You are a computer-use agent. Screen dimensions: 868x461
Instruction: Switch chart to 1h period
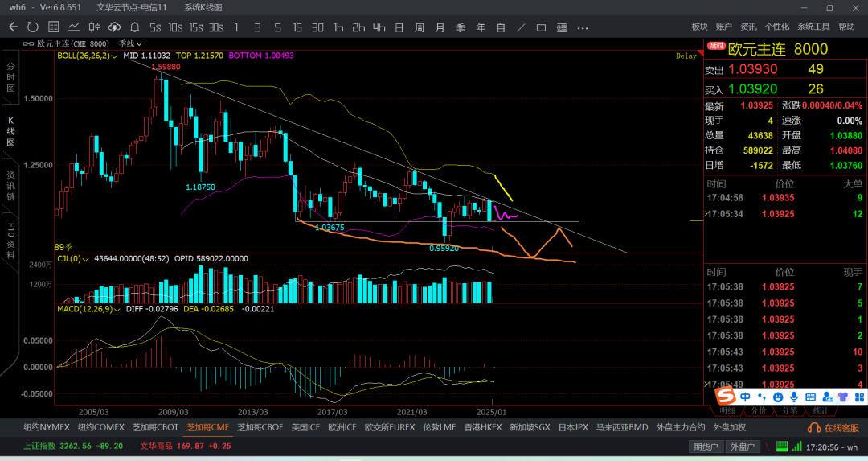[x=338, y=27]
